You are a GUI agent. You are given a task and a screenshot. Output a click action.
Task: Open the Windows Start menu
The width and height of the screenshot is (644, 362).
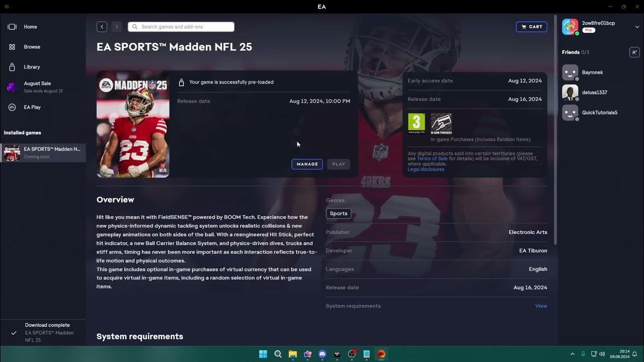click(x=263, y=354)
